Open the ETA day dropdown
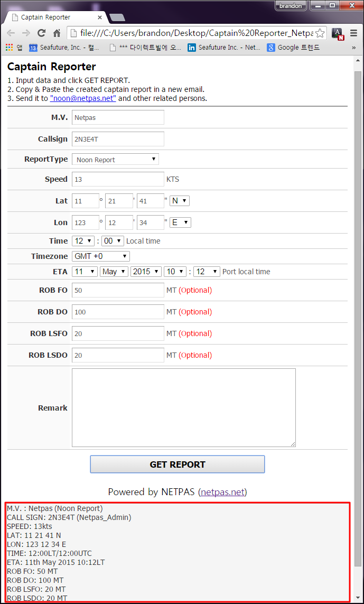Image resolution: width=364 pixels, height=604 pixels. pyautogui.click(x=85, y=272)
